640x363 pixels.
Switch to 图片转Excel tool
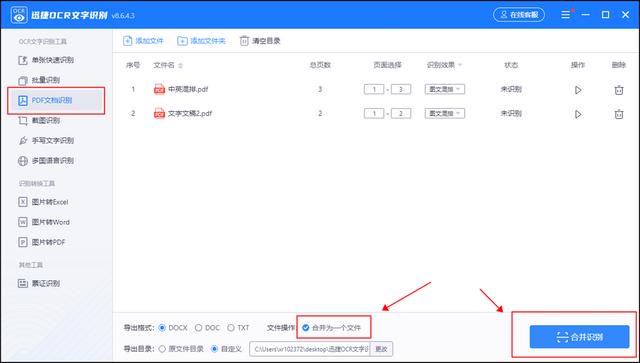pyautogui.click(x=43, y=202)
